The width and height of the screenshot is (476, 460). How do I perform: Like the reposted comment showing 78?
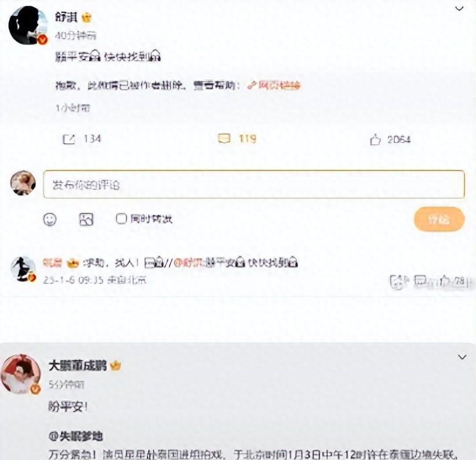[445, 281]
